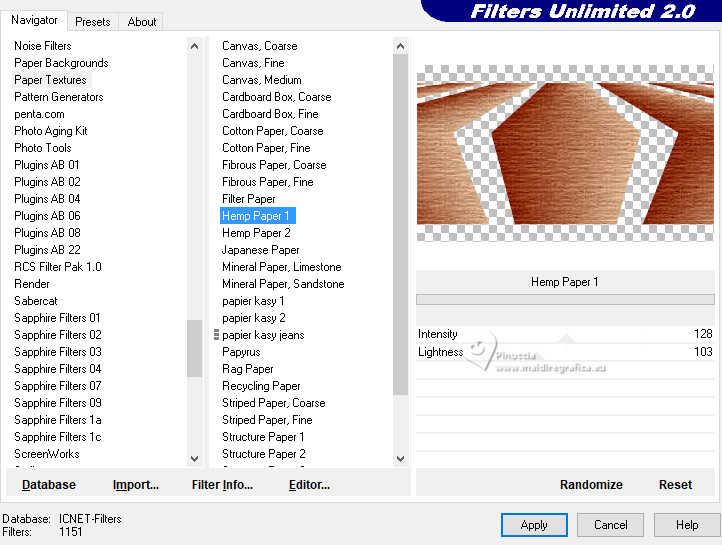
Task: Choose Structure Paper 1 filter
Action: tap(263, 437)
